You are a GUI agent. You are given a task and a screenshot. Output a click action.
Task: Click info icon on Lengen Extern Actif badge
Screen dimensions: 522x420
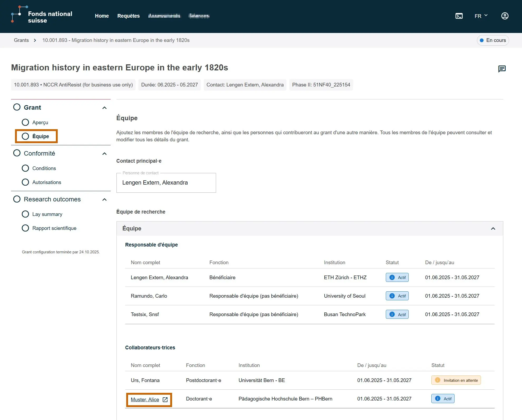[392, 277]
